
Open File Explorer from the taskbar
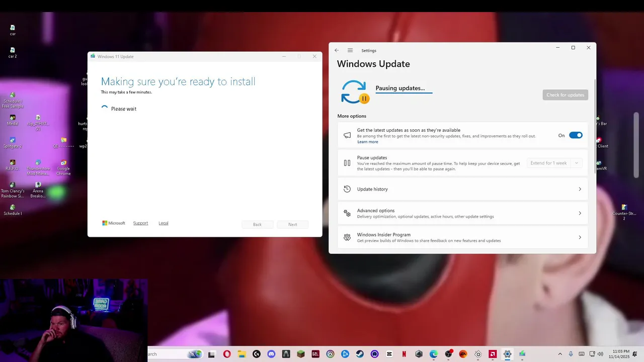click(x=242, y=354)
